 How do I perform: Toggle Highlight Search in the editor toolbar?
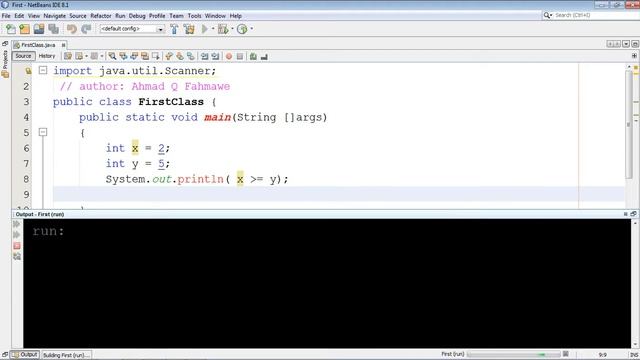[x=145, y=56]
